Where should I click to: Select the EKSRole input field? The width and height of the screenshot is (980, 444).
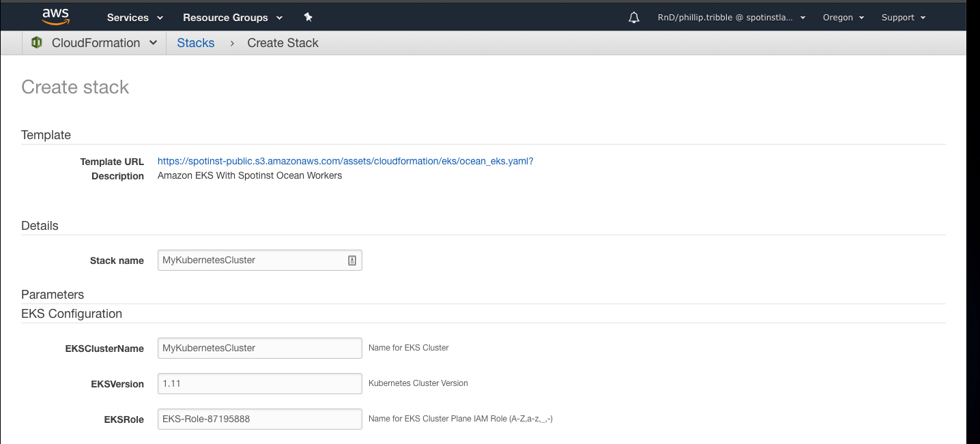(259, 419)
